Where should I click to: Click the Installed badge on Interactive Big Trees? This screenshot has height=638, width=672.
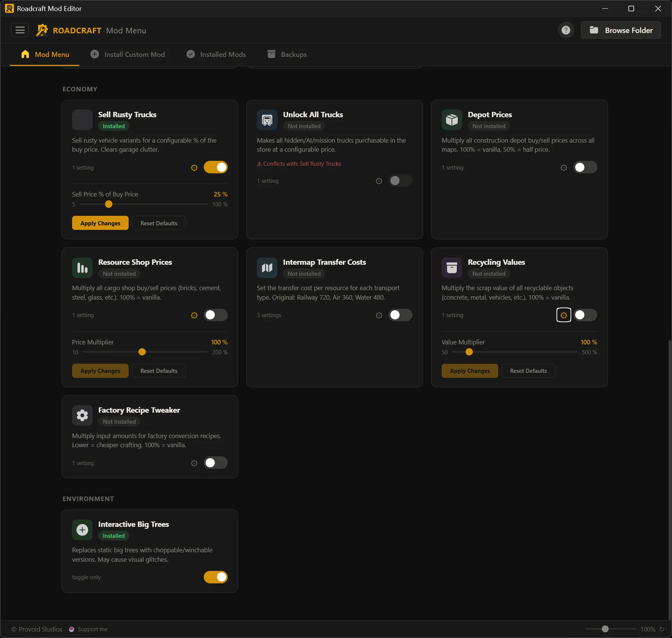coord(113,536)
